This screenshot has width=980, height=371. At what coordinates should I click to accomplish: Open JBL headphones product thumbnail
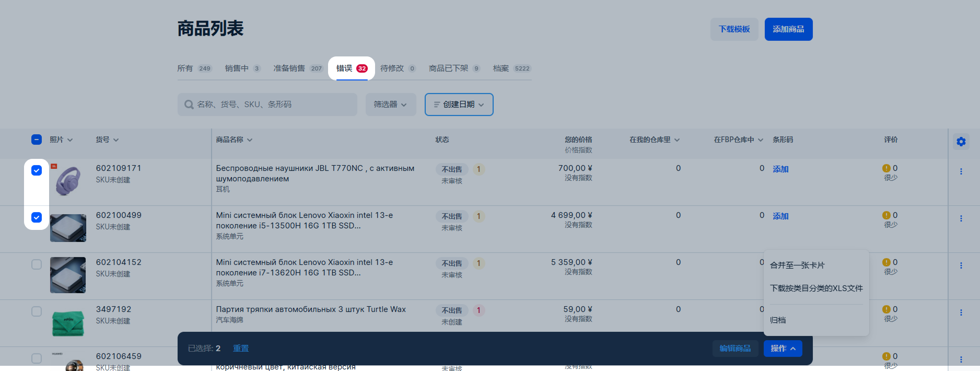(x=68, y=181)
